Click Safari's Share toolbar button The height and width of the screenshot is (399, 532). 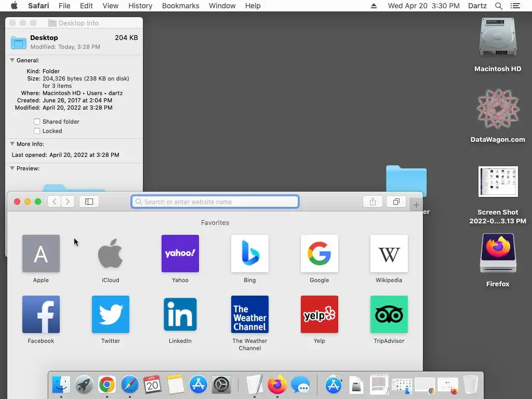pos(373,202)
